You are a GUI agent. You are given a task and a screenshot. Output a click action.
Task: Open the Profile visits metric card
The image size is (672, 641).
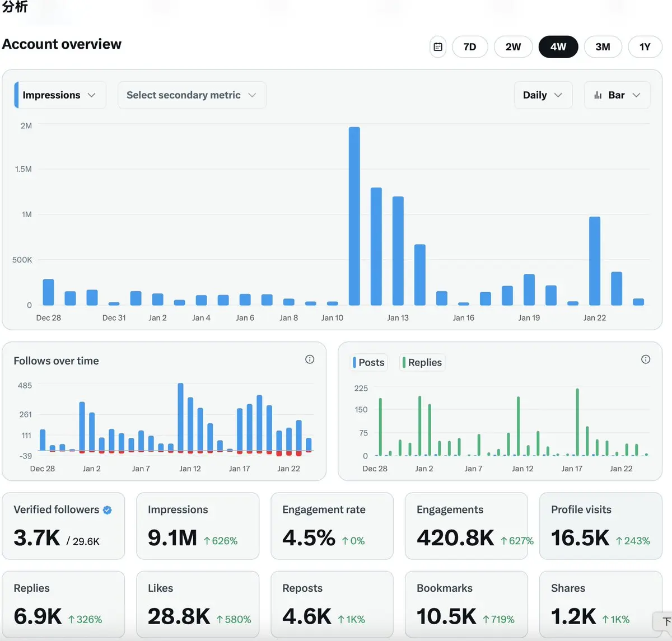[600, 526]
